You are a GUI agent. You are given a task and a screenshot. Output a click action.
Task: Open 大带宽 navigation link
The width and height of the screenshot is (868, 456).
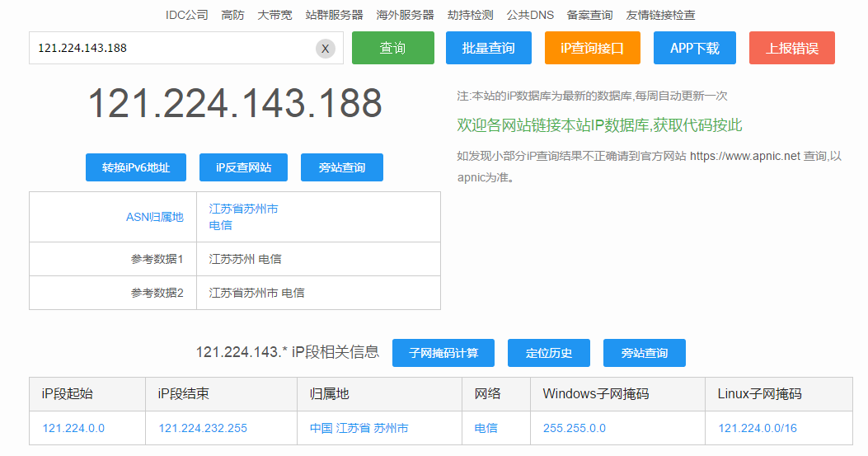pyautogui.click(x=274, y=15)
